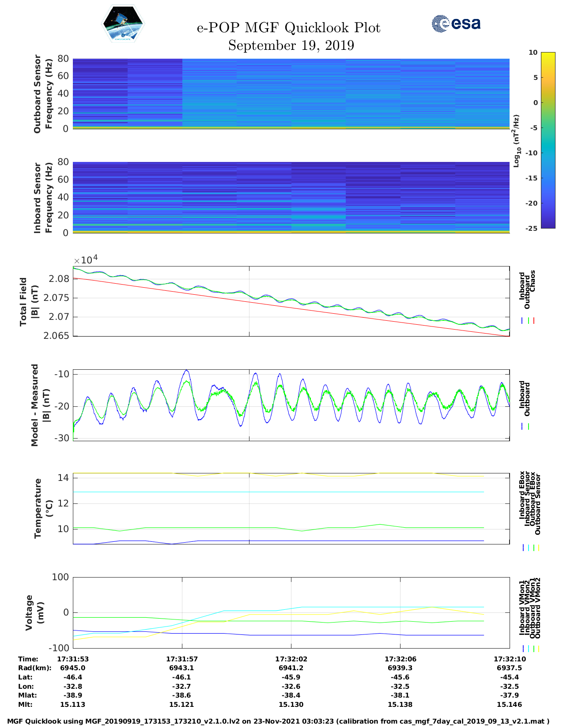Click the Model - Measured plot area
563x728 pixels.
(291, 405)
